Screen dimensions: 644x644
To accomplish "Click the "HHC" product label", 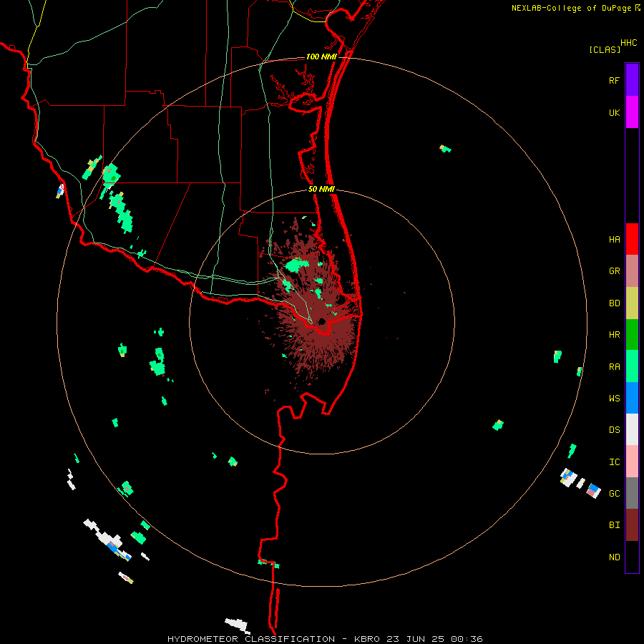I will tap(628, 43).
